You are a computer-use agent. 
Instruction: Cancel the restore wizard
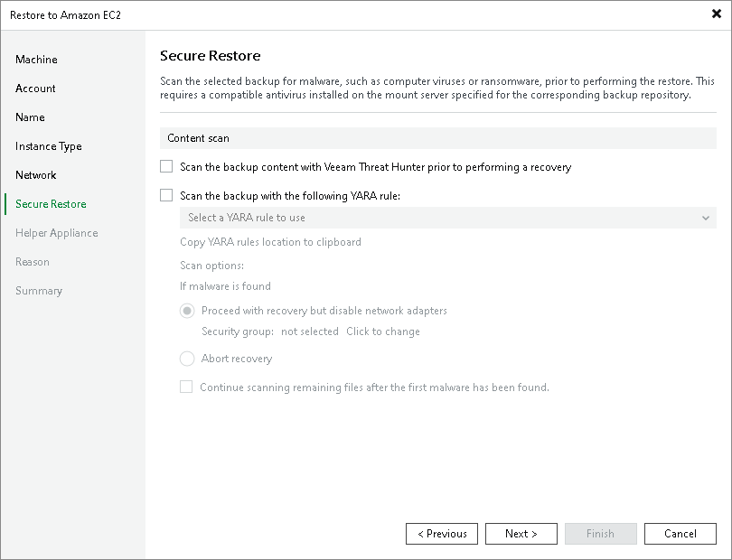tap(680, 533)
